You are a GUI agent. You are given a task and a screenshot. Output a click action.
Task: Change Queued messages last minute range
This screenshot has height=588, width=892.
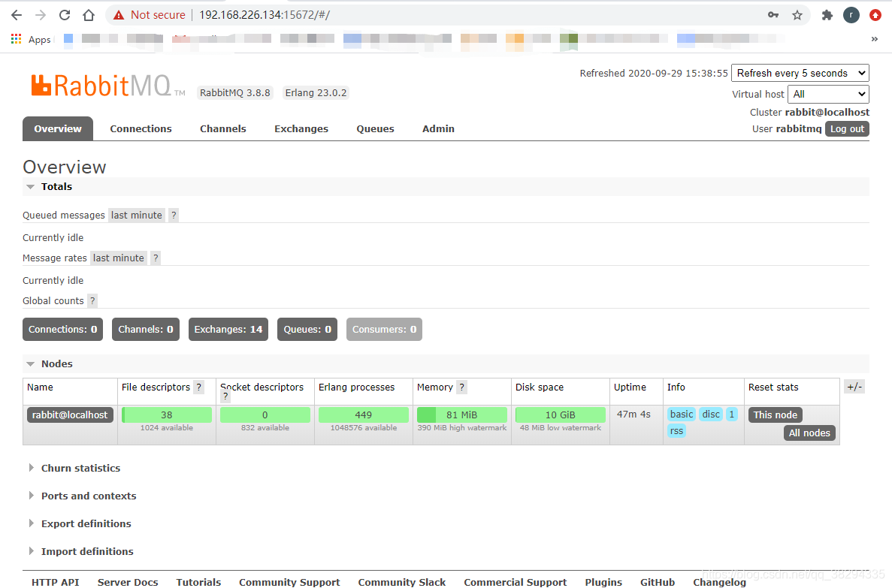137,215
